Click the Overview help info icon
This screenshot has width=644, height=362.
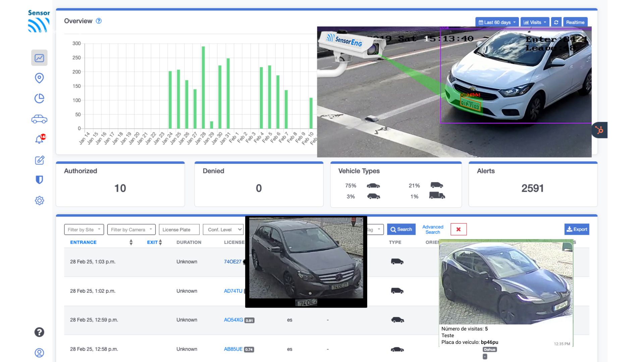click(x=99, y=21)
